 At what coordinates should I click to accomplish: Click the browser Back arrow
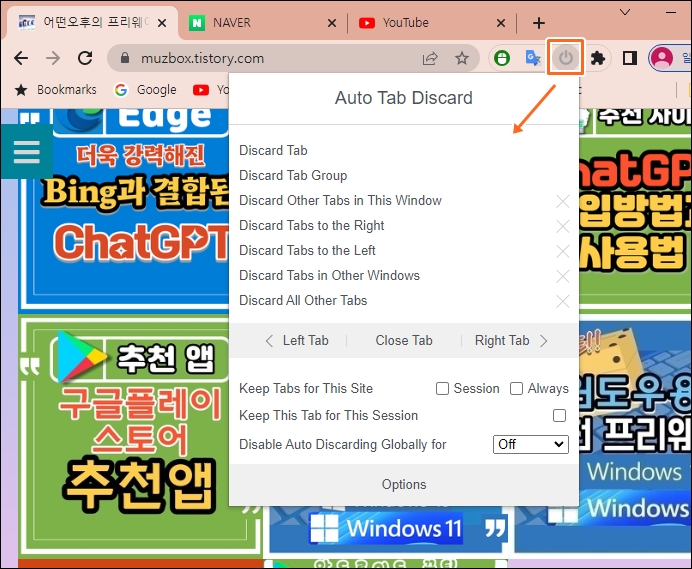click(21, 58)
